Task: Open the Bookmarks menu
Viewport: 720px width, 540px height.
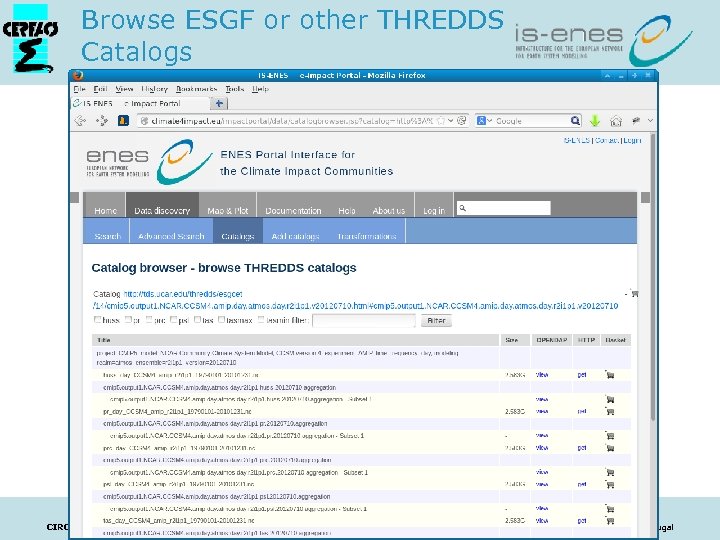Action: tap(196, 89)
